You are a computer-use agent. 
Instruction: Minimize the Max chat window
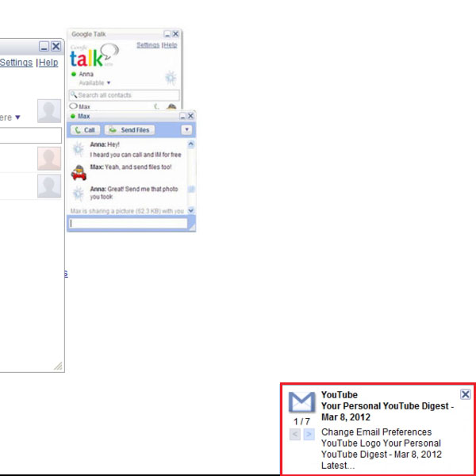tap(182, 116)
